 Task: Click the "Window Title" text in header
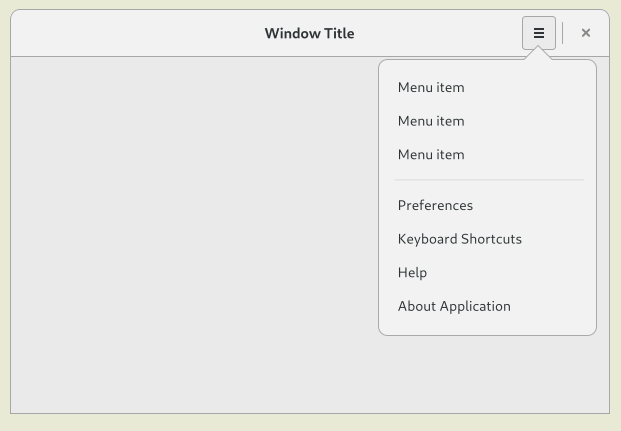309,33
